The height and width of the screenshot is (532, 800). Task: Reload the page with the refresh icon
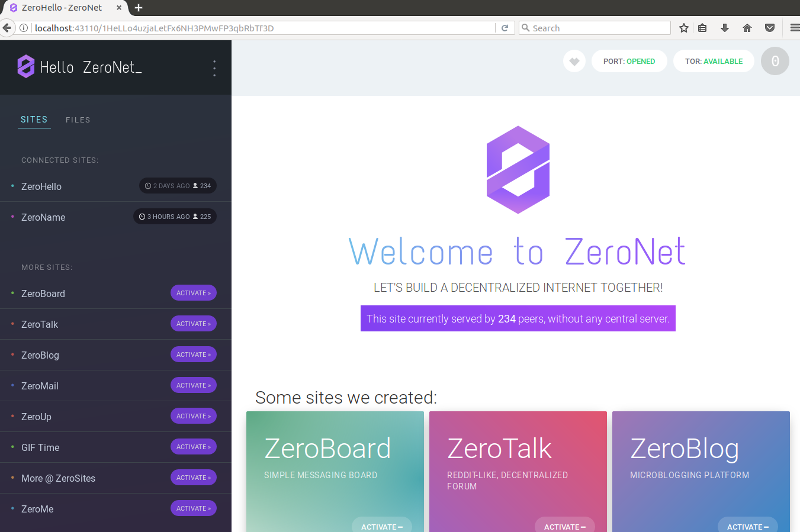click(505, 28)
